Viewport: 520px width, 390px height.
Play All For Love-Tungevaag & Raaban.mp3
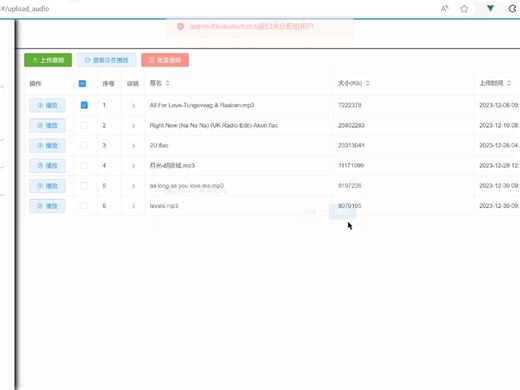click(47, 105)
